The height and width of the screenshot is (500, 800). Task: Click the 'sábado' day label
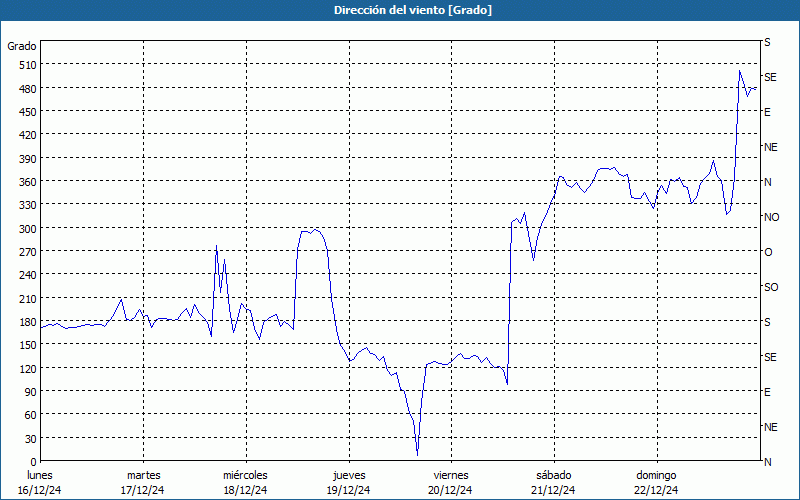coord(554,475)
